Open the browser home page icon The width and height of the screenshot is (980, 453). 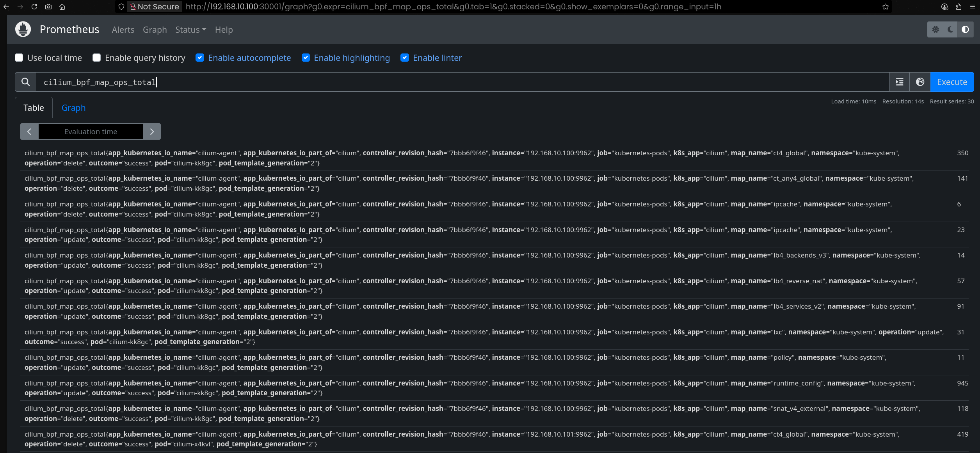click(62, 7)
